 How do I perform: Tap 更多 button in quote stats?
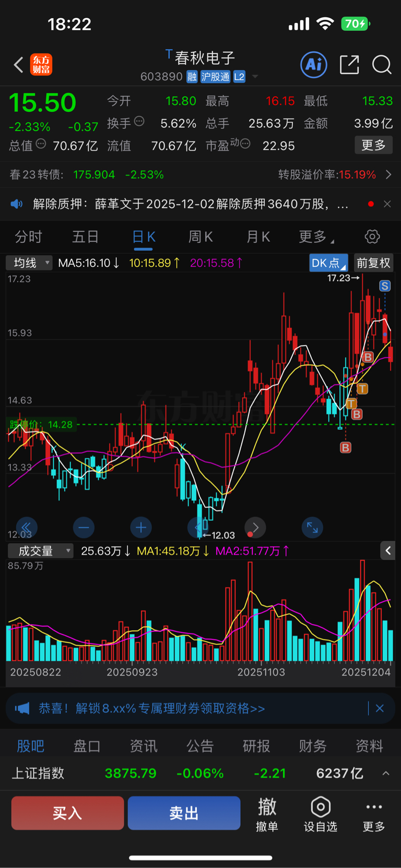pyautogui.click(x=374, y=145)
